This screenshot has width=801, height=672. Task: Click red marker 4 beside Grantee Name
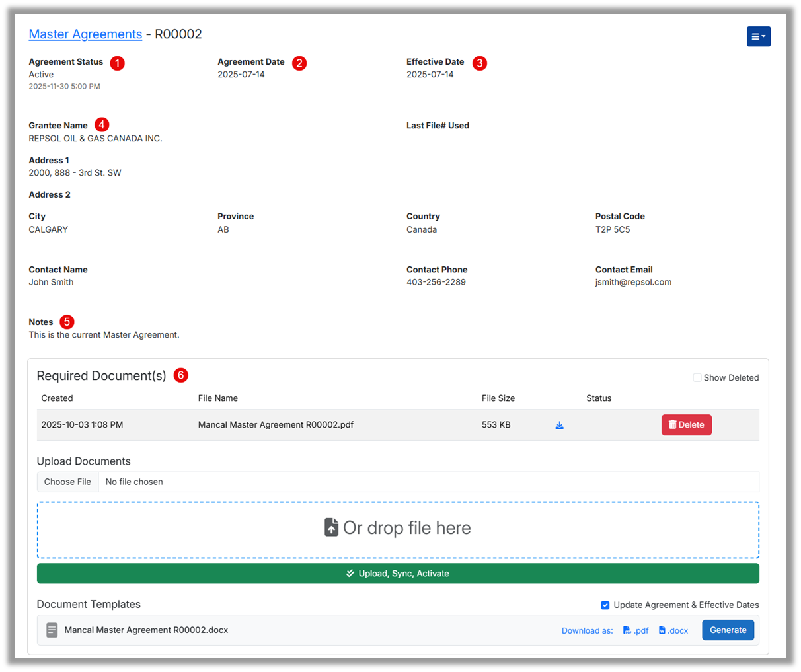click(x=101, y=124)
